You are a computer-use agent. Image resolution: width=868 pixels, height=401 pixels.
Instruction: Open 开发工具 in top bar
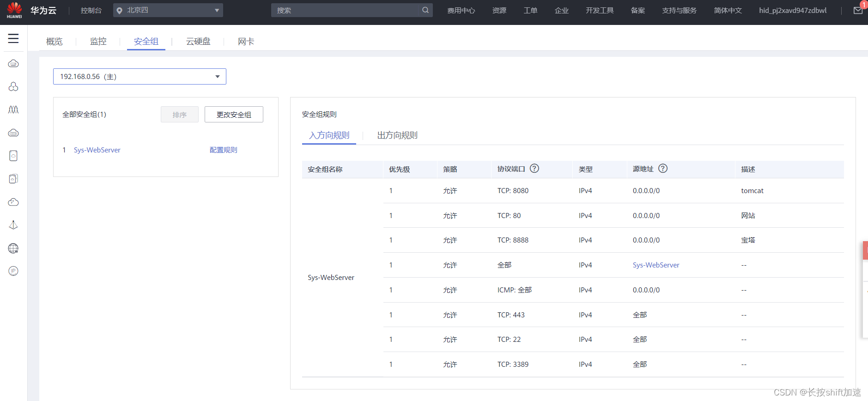pyautogui.click(x=600, y=10)
